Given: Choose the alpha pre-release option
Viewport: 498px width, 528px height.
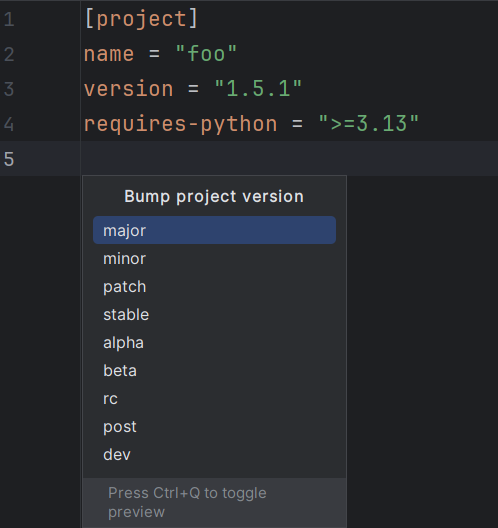Looking at the screenshot, I should click(214, 342).
